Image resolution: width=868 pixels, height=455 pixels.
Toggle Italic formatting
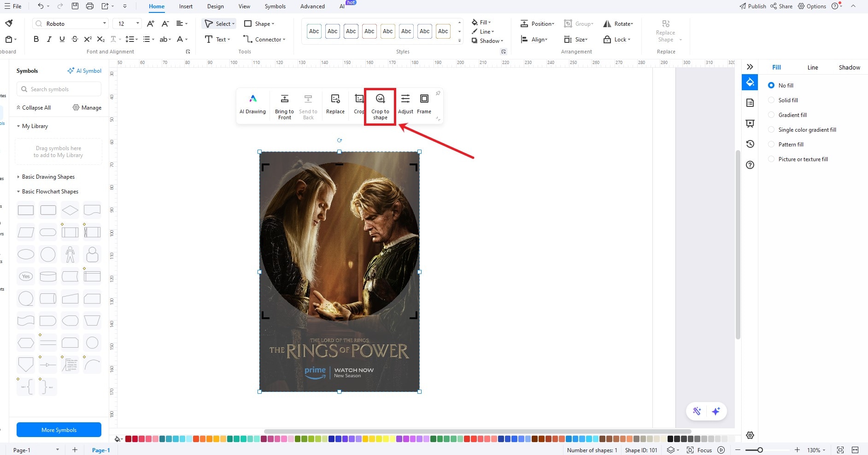click(49, 39)
